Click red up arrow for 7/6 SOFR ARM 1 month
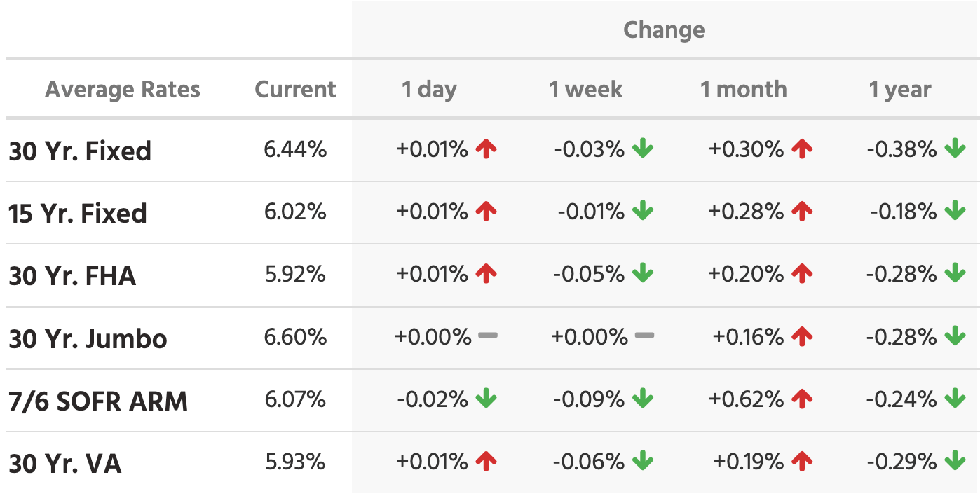980x496 pixels. [802, 399]
